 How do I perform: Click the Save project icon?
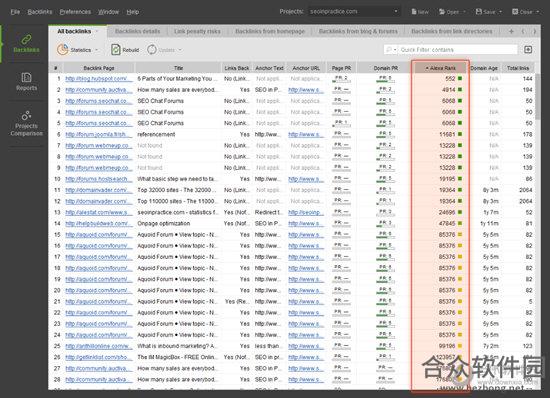(478, 12)
